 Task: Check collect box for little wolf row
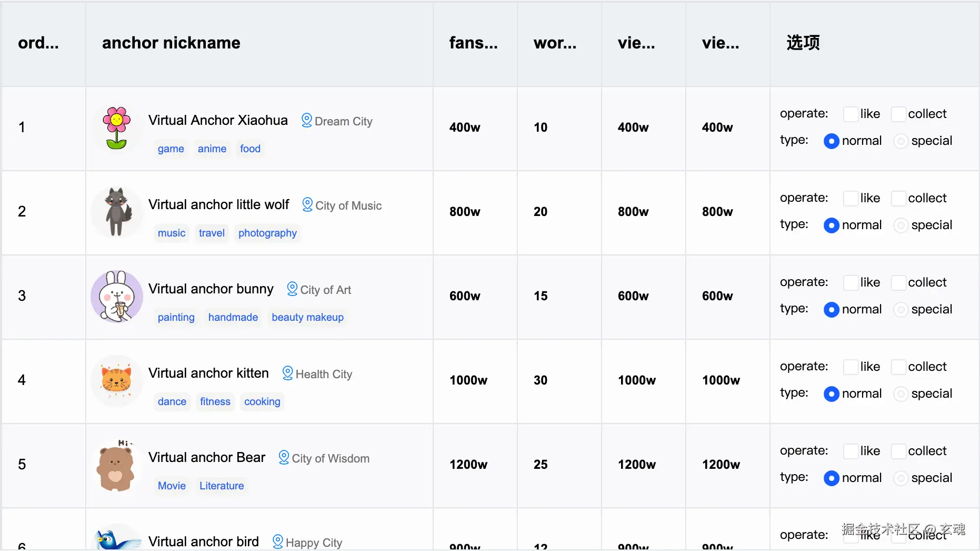[898, 199]
